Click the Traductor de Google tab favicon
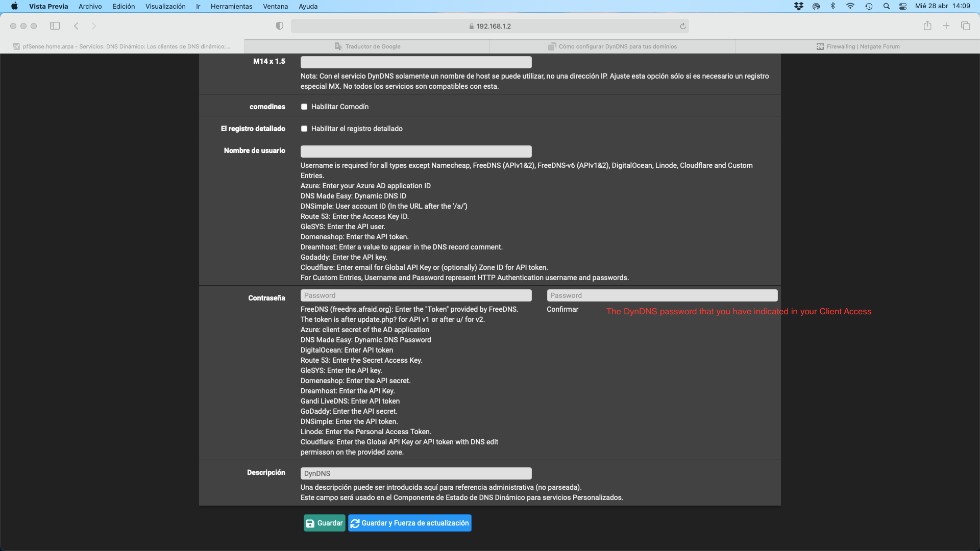The height and width of the screenshot is (551, 980). point(338,46)
